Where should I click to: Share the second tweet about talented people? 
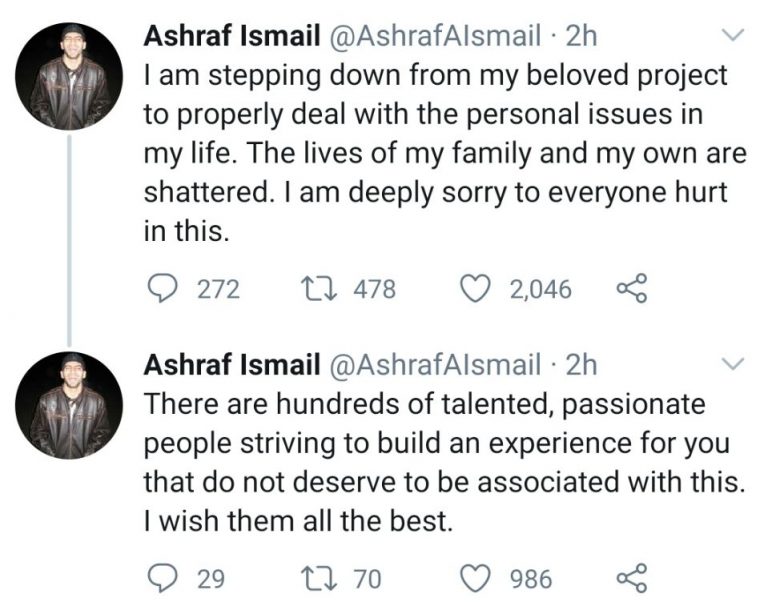(632, 577)
